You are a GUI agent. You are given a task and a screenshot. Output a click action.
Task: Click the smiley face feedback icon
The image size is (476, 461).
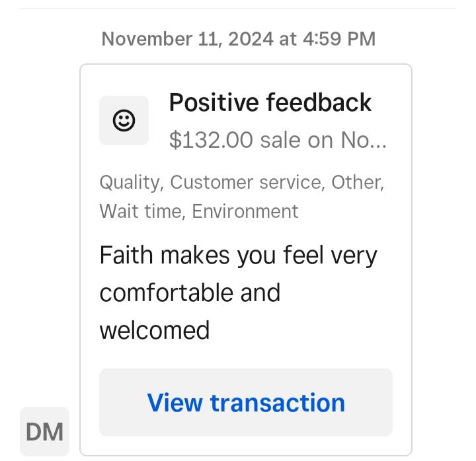[124, 120]
